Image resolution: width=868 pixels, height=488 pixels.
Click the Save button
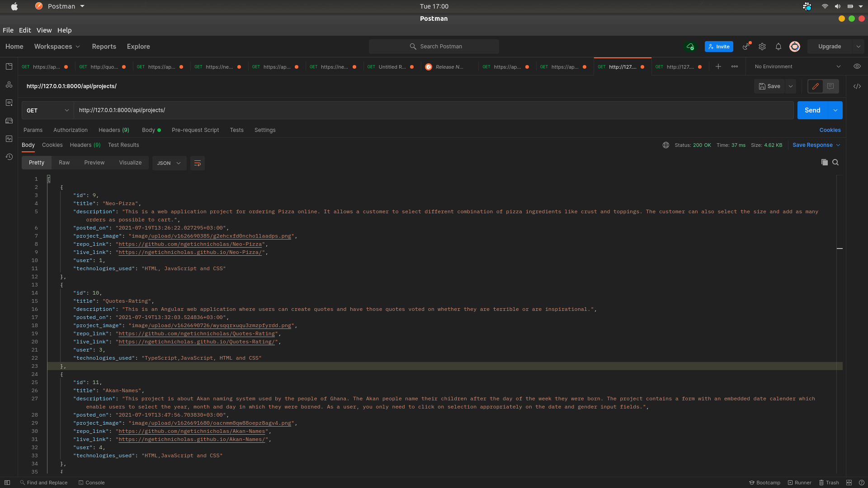(769, 86)
